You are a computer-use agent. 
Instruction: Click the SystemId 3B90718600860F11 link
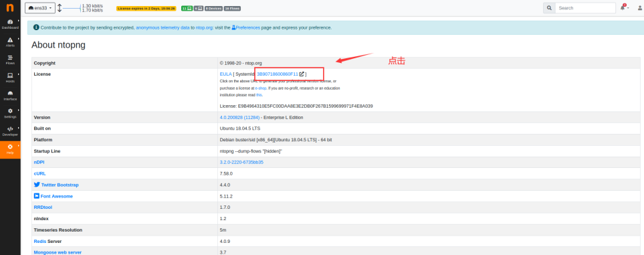pyautogui.click(x=278, y=74)
